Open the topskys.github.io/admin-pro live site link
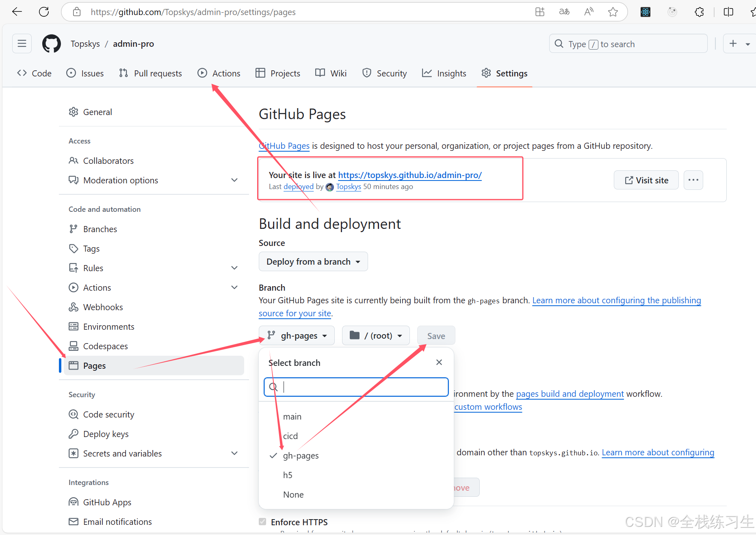756x535 pixels. [410, 175]
